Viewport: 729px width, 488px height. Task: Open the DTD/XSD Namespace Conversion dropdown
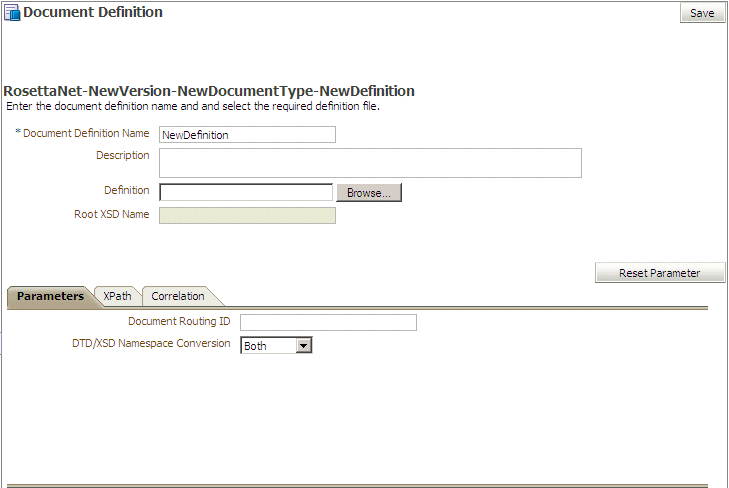tap(276, 345)
